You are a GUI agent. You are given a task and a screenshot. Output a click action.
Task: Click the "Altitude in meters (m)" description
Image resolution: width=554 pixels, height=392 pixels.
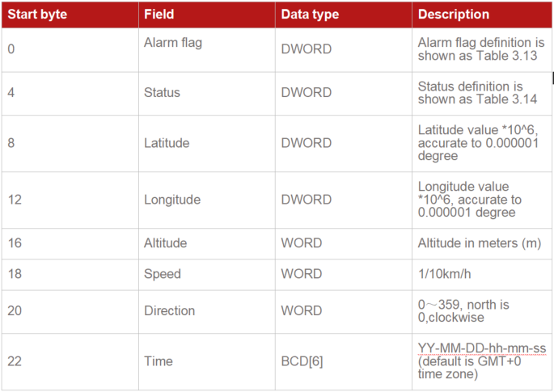tap(479, 243)
